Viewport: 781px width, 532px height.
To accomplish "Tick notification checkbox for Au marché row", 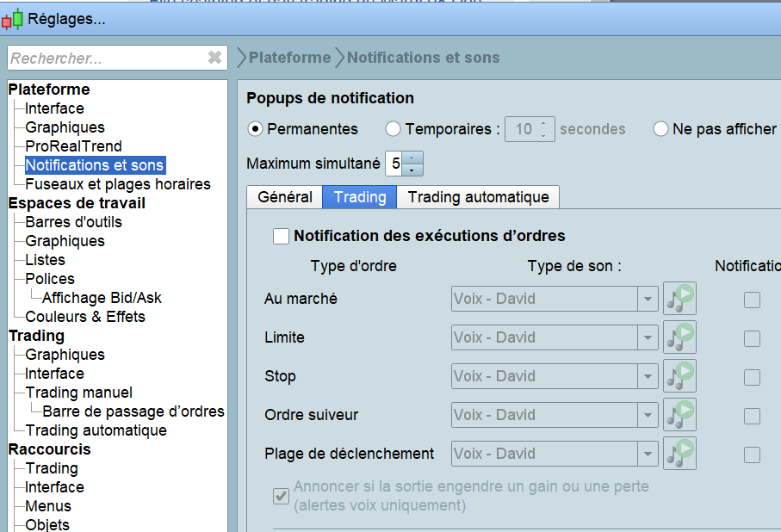I will point(752,300).
